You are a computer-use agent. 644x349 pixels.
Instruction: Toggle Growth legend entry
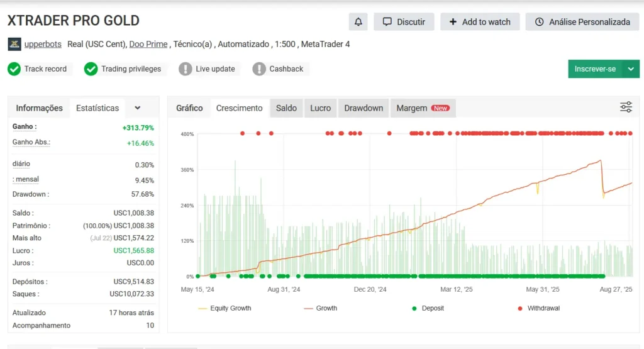320,308
